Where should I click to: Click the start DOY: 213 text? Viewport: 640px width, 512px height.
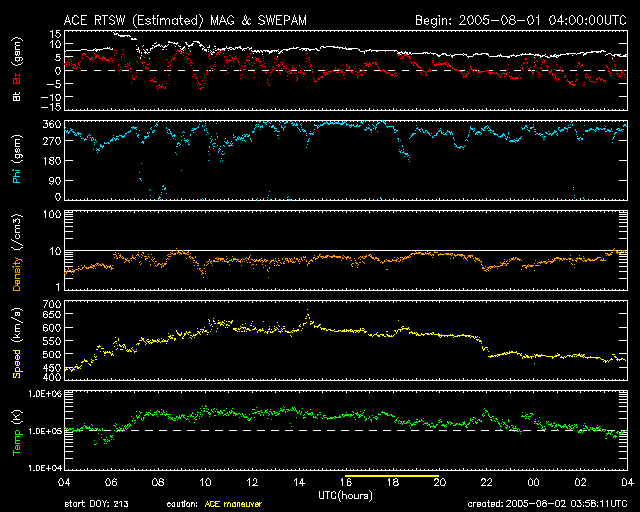(99, 504)
